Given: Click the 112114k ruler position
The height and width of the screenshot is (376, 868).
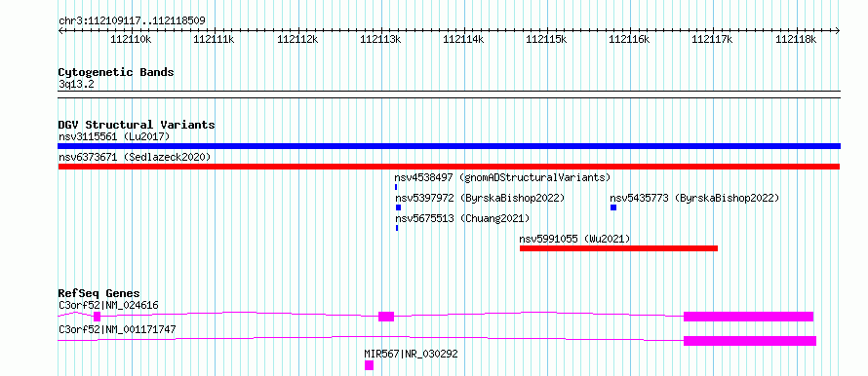Looking at the screenshot, I should click(x=463, y=39).
